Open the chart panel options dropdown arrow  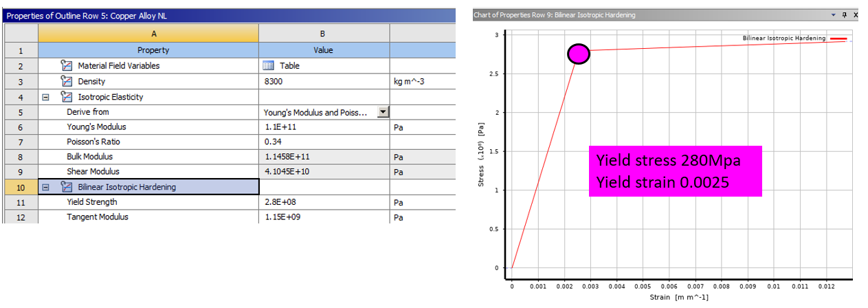click(x=834, y=14)
